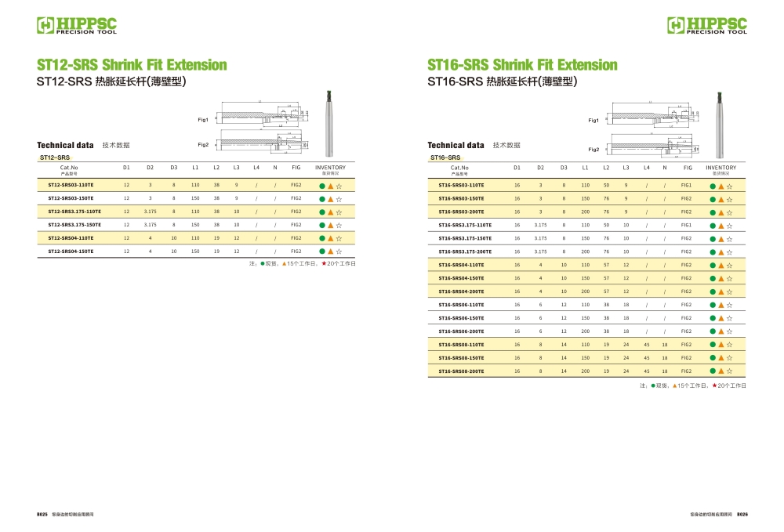
Task: Click the "ST12-SRS Shrink Fit Extension" heading
Action: tap(132, 65)
